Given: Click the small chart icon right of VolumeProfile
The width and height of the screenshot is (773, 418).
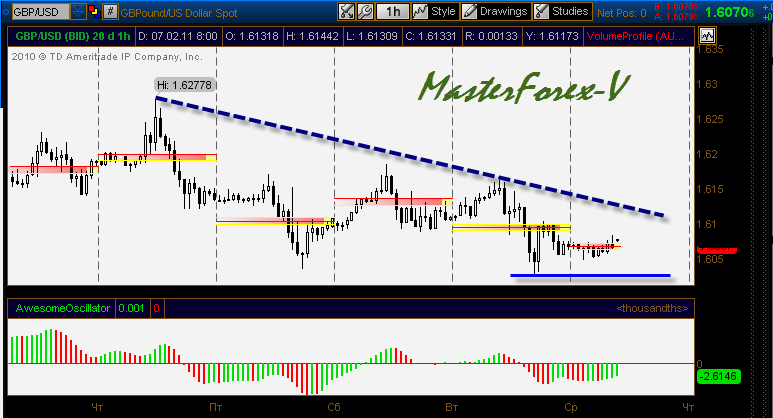Looking at the screenshot, I should point(707,35).
